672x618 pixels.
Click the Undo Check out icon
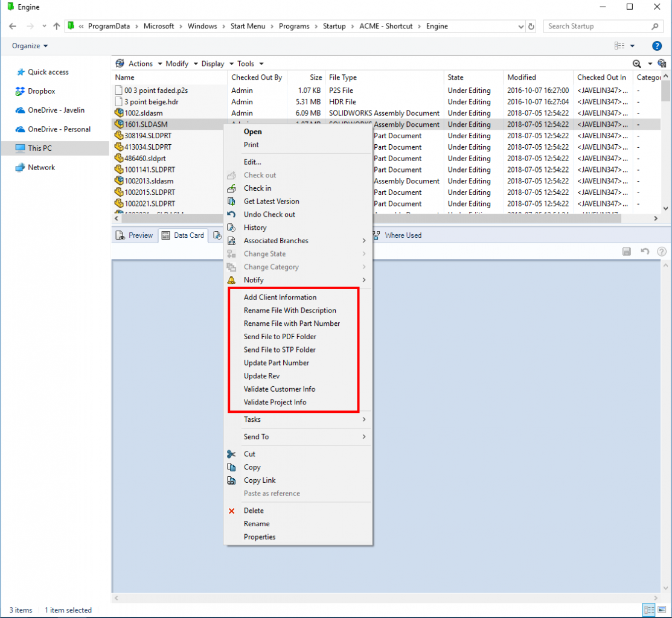click(x=231, y=215)
